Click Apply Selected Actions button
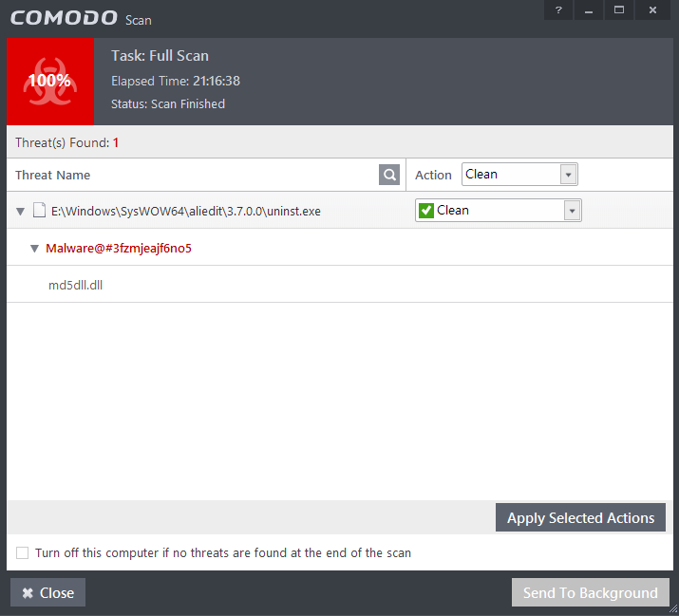679x616 pixels. click(580, 517)
